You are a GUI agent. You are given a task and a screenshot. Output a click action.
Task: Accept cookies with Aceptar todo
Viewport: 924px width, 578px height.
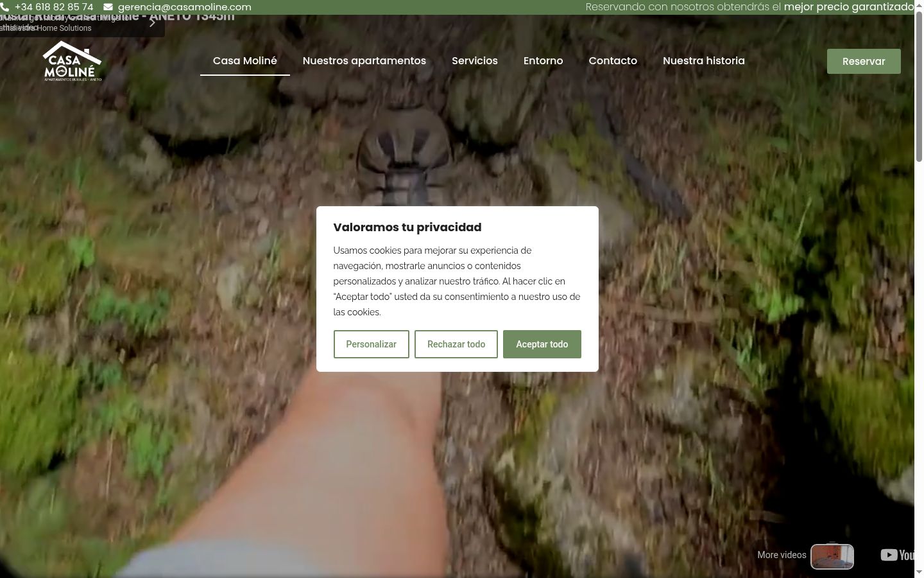click(x=542, y=344)
